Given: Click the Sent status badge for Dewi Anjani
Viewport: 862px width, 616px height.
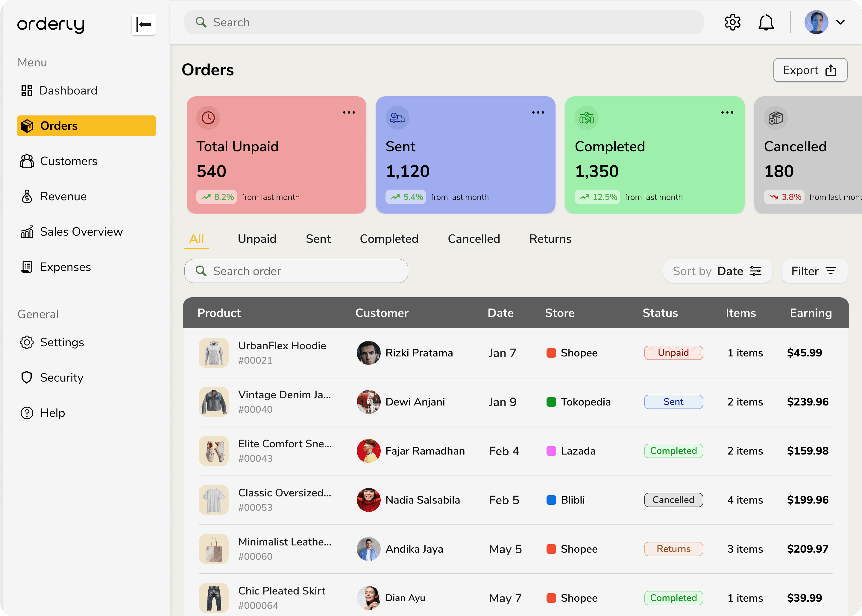Looking at the screenshot, I should [x=673, y=402].
